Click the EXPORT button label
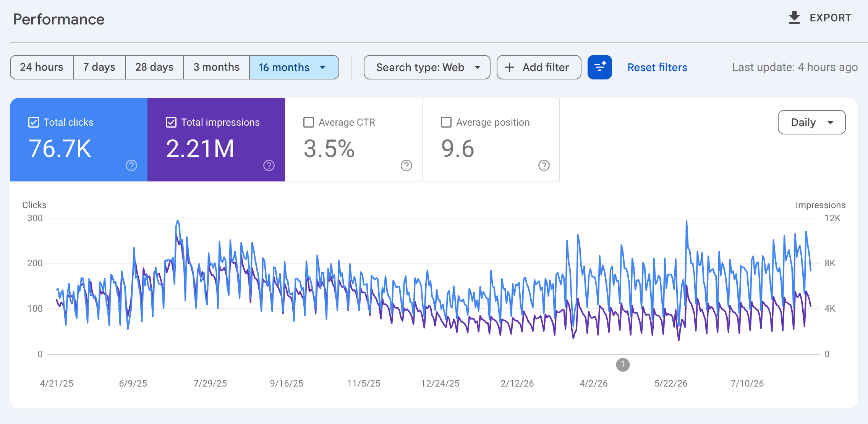 pyautogui.click(x=831, y=18)
